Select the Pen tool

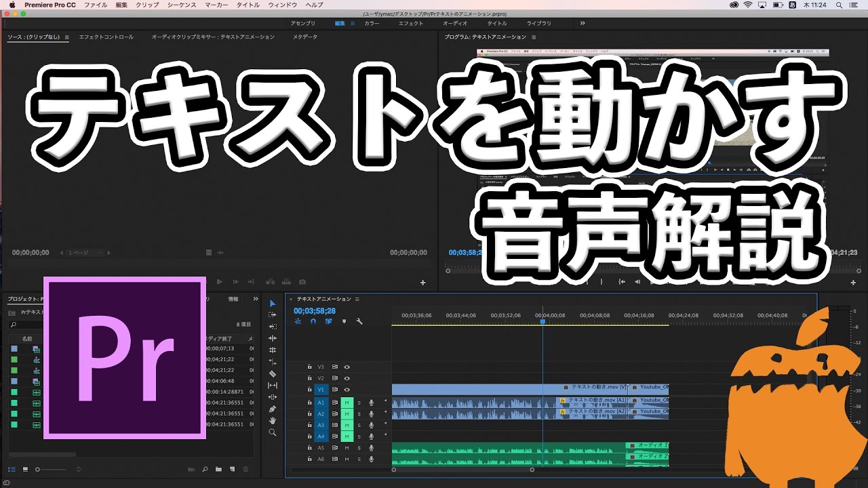click(273, 409)
